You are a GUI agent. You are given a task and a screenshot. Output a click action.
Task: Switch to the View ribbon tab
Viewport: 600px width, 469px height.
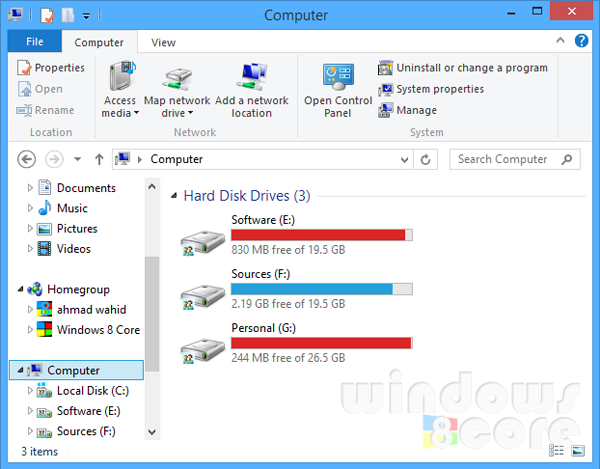click(x=163, y=43)
